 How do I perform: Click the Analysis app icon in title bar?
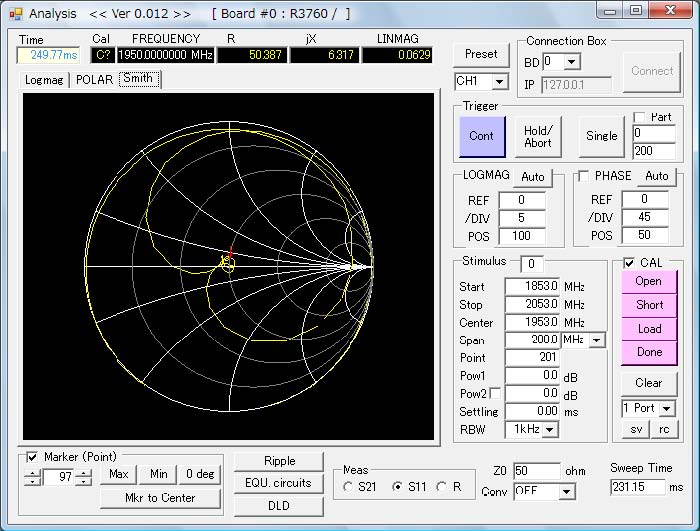pos(15,13)
